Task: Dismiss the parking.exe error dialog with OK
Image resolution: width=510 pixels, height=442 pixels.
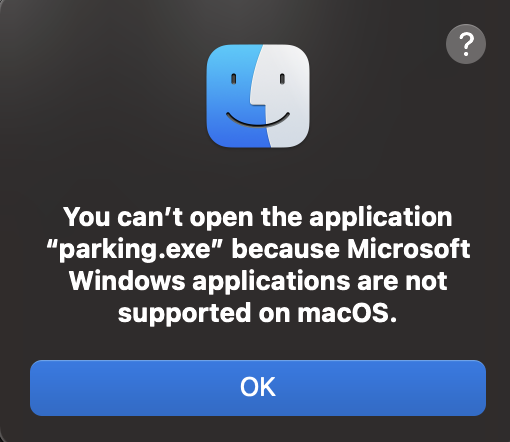Action: click(258, 388)
